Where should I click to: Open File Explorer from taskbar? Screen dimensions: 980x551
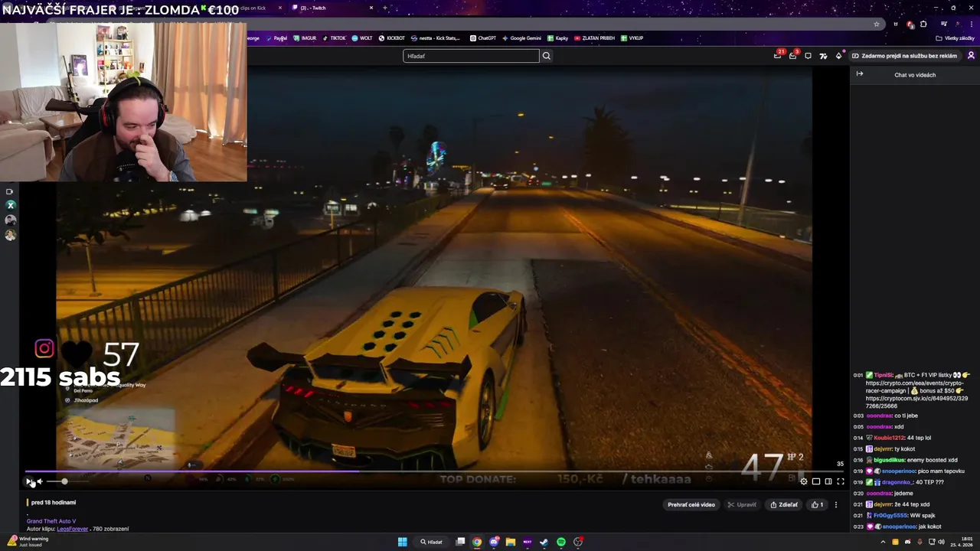click(x=511, y=542)
